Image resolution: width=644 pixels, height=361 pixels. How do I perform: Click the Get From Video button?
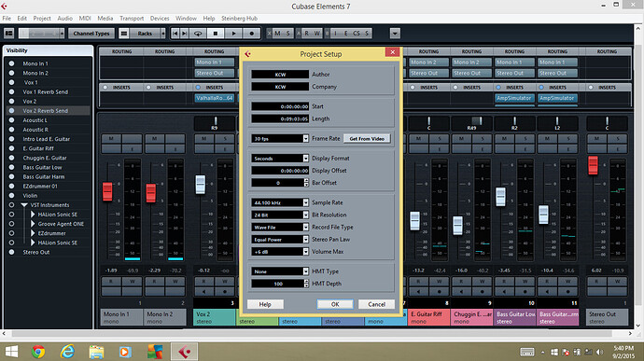[x=367, y=139]
